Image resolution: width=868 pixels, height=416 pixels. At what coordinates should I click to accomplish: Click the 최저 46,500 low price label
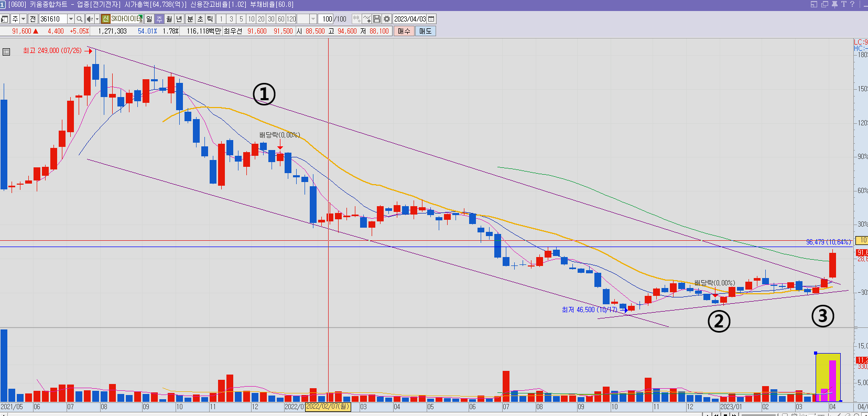pyautogui.click(x=589, y=310)
